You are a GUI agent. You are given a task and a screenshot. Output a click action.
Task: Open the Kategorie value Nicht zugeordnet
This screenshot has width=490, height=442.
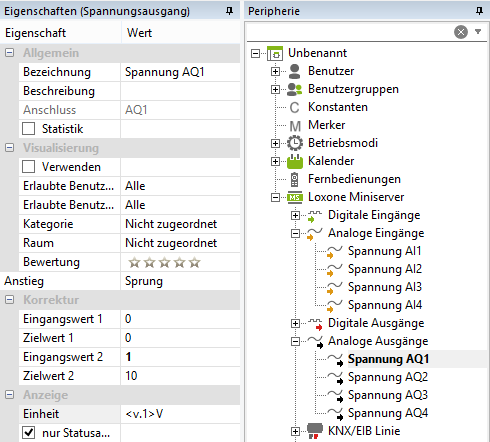180,224
